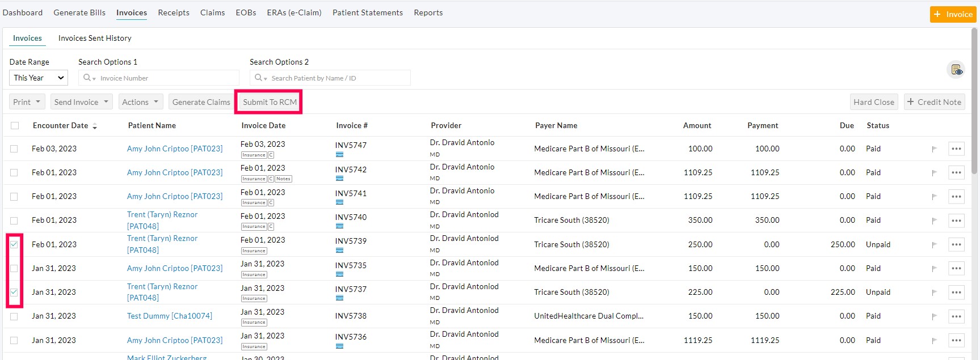Open Search Options 1 filter dropdown
Image resolution: width=980 pixels, height=360 pixels.
(x=89, y=78)
